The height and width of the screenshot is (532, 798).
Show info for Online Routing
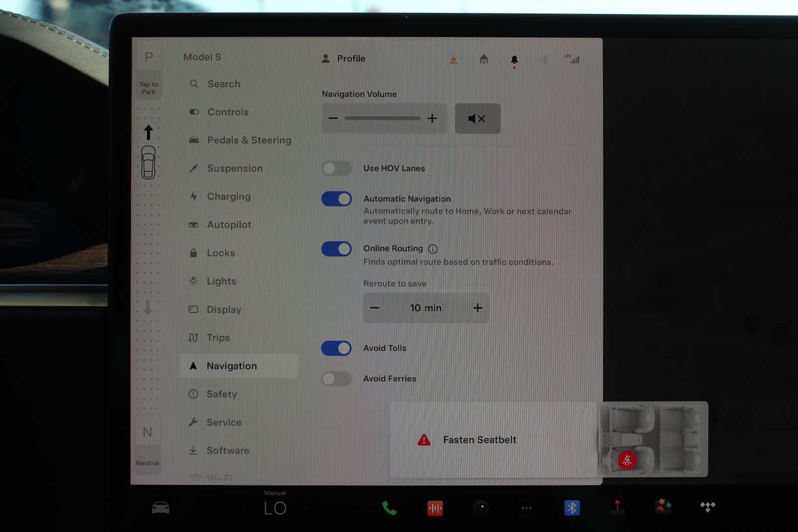[x=433, y=249]
